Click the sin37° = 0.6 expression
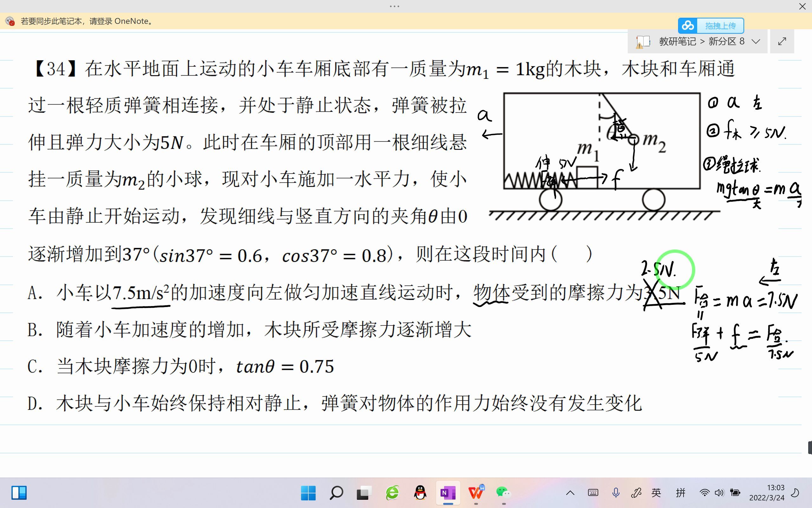Image resolution: width=812 pixels, height=508 pixels. point(211,255)
